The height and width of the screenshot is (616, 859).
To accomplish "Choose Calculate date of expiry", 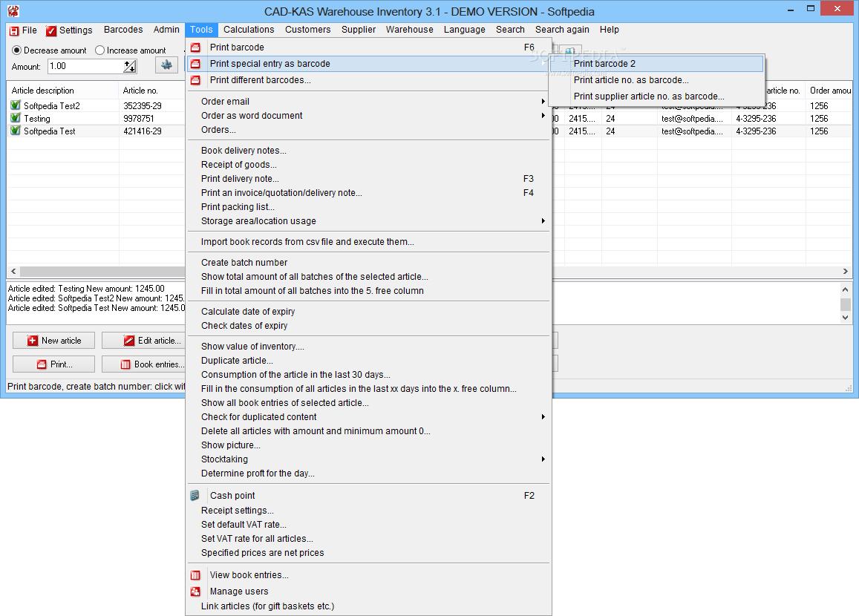I will (x=368, y=312).
